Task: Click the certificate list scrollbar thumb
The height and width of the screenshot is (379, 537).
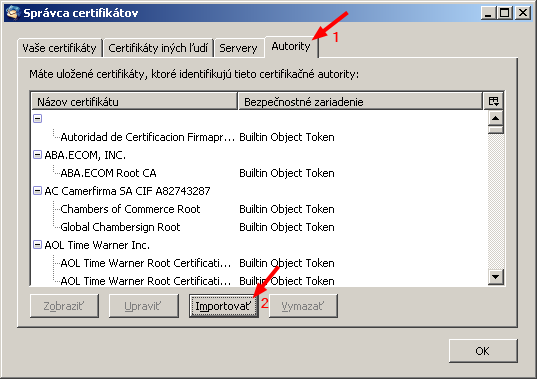Action: pyautogui.click(x=496, y=130)
